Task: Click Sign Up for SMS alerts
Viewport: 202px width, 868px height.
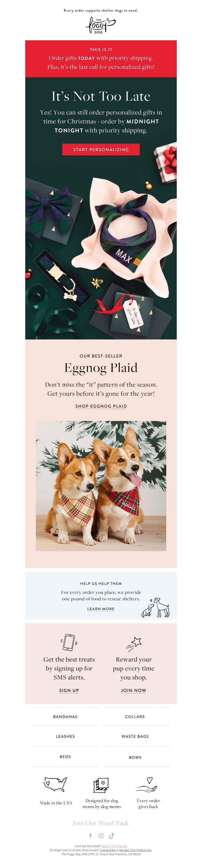Action: [x=69, y=690]
